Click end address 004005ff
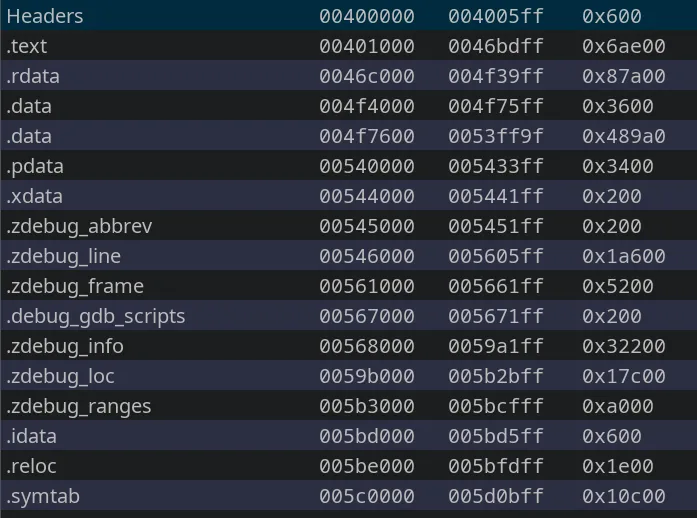This screenshot has height=518, width=697. tap(496, 16)
